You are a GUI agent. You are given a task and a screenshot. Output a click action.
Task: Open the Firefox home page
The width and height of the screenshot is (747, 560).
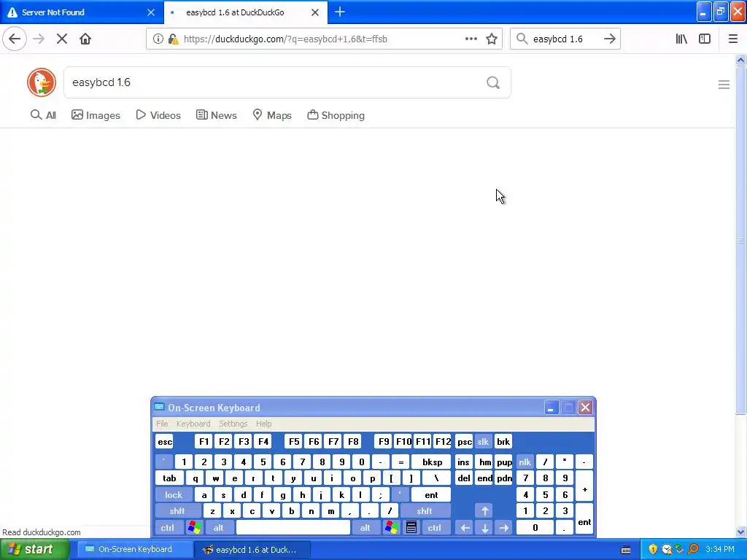pos(85,39)
